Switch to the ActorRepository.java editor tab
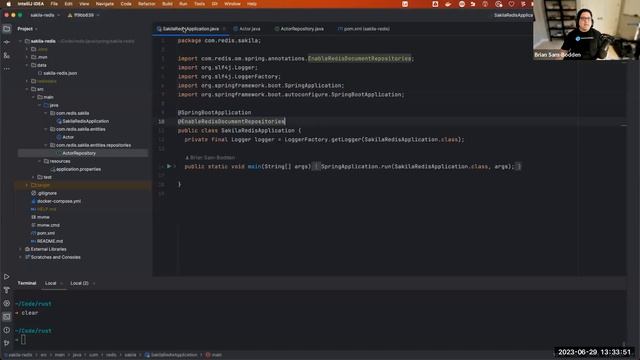The image size is (640, 360). click(x=299, y=29)
